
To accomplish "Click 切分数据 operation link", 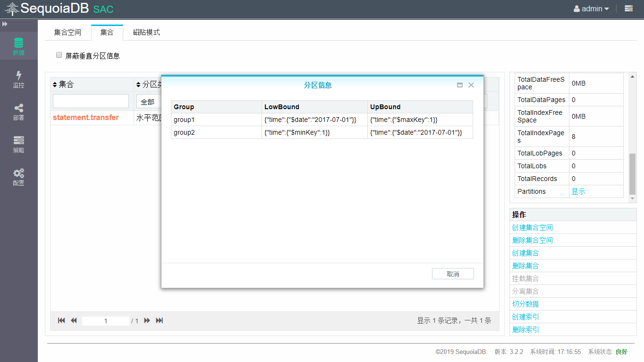I will [x=525, y=304].
